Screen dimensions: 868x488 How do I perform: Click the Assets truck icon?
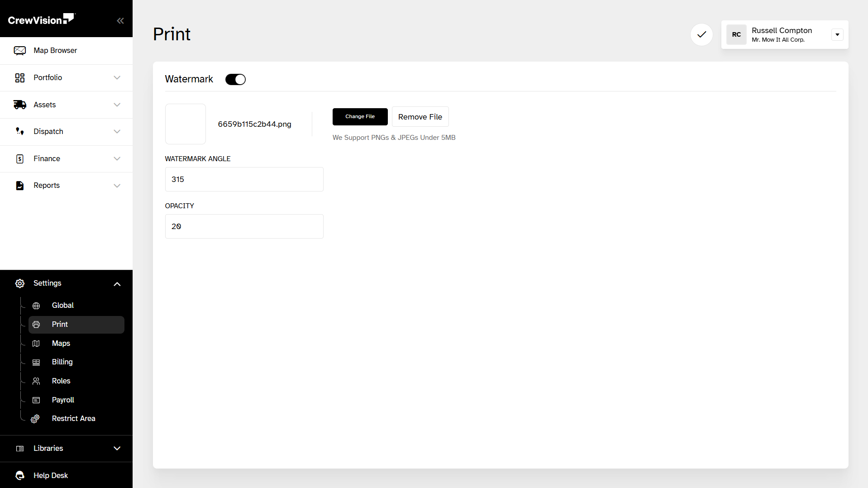19,105
